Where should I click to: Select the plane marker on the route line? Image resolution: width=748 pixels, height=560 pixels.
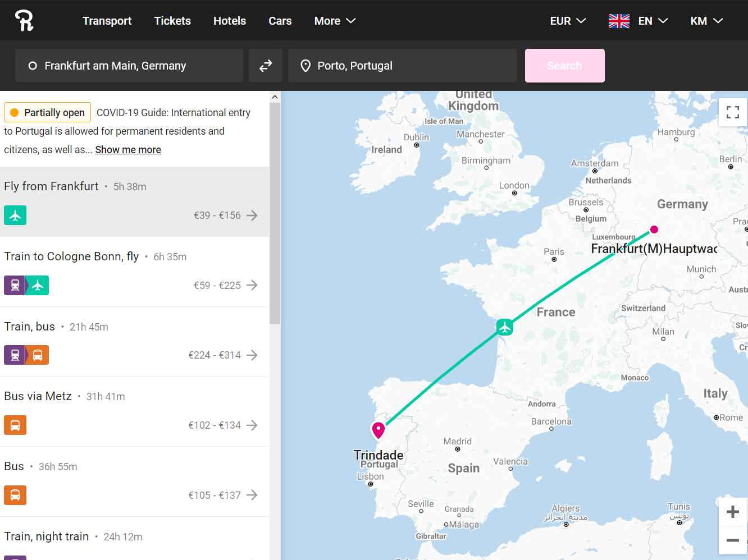click(504, 327)
